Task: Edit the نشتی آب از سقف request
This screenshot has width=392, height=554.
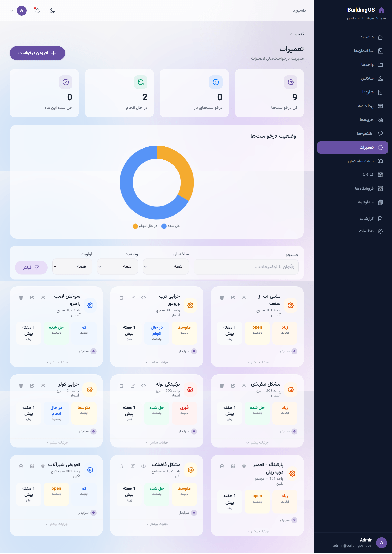Action: 233,298
